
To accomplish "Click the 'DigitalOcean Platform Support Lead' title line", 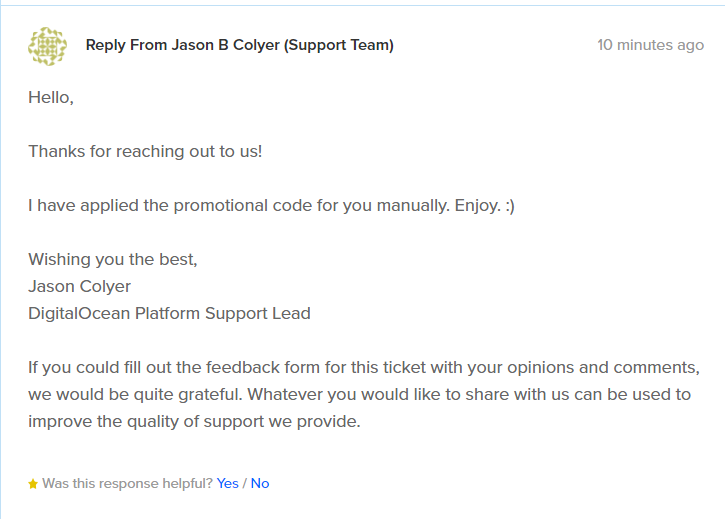I will 169,314.
